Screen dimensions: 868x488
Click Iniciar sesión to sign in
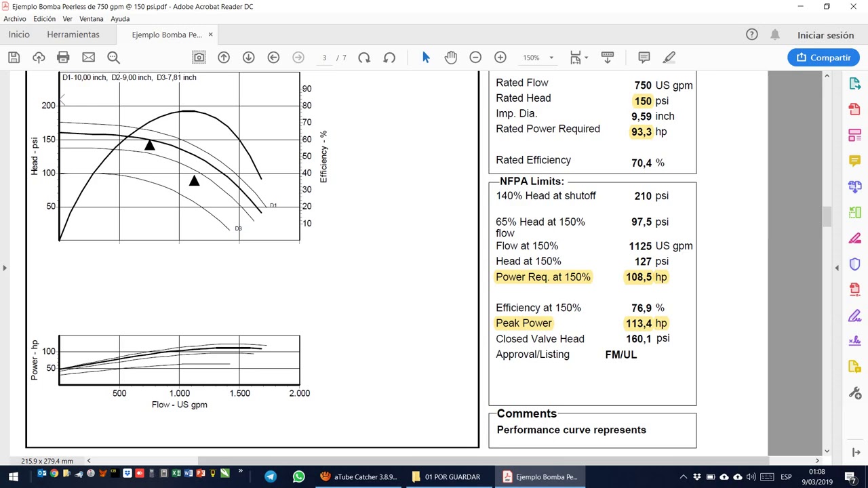(825, 35)
